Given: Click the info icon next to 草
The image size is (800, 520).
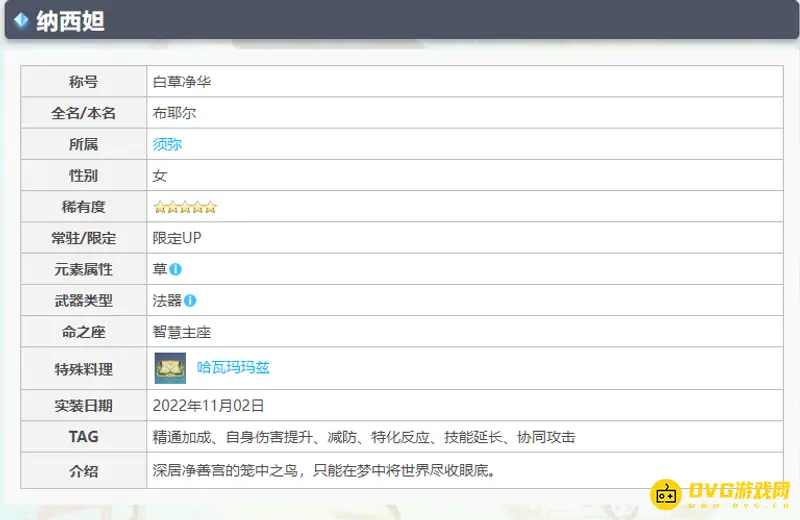Looking at the screenshot, I should click(x=176, y=269).
